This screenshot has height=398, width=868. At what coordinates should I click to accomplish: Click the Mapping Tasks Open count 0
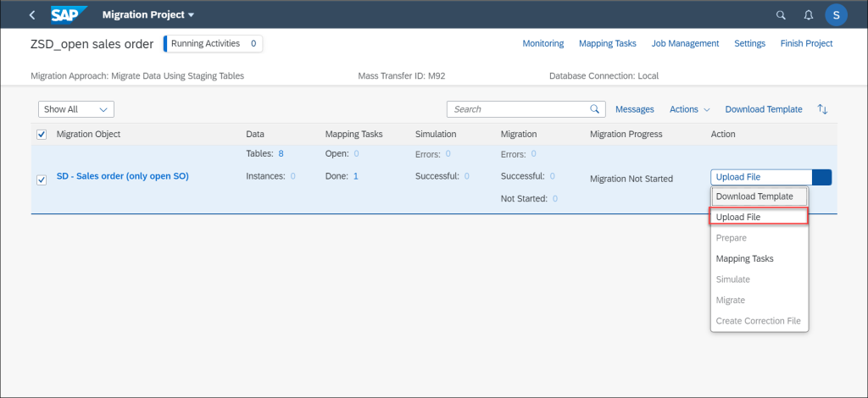click(357, 153)
